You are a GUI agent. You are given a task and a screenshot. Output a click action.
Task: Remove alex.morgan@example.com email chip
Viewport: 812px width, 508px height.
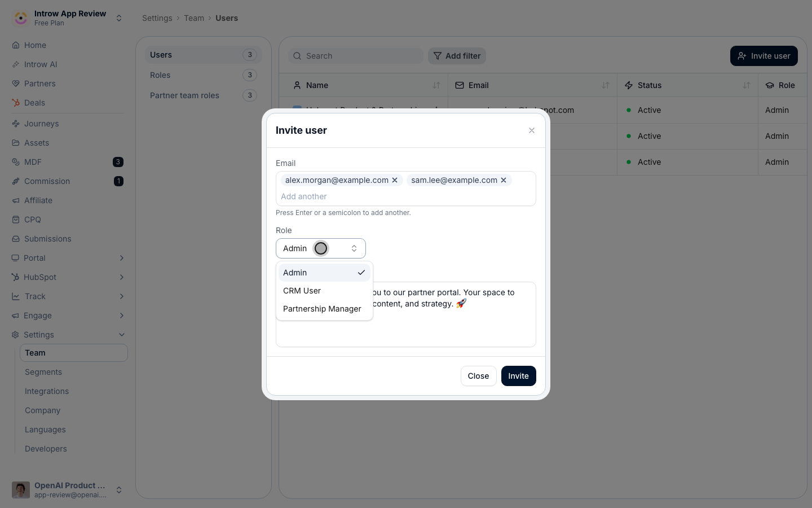(x=395, y=180)
